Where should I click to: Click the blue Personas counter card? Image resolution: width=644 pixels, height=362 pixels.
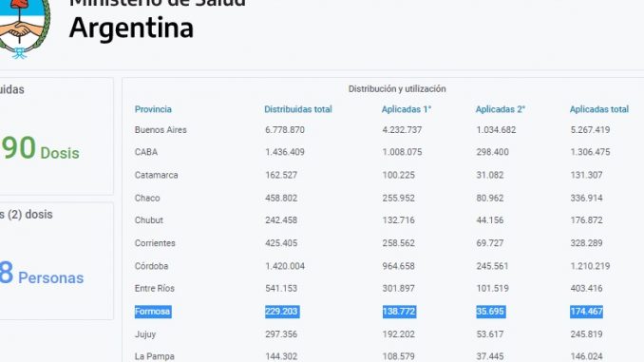(x=56, y=261)
